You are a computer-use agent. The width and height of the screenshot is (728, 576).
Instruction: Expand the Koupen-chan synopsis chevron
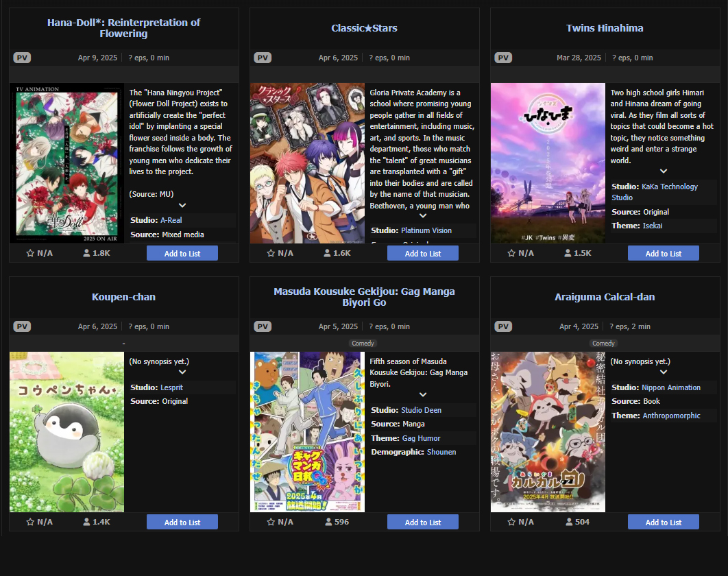tap(182, 372)
